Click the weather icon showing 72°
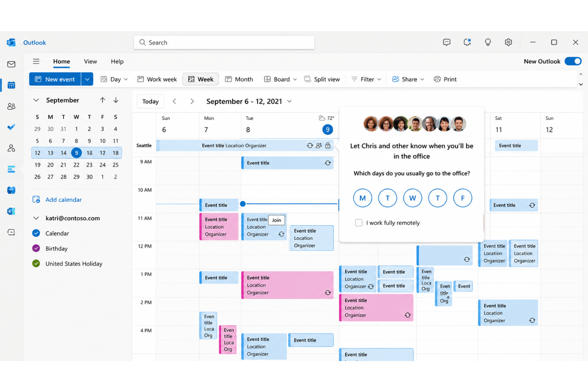The height and width of the screenshot is (392, 588). coord(322,118)
